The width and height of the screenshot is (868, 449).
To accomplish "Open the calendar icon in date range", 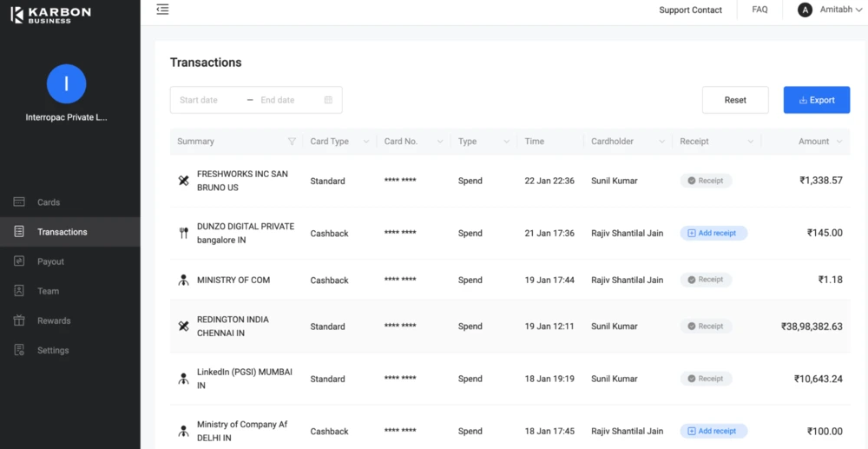I will [328, 100].
